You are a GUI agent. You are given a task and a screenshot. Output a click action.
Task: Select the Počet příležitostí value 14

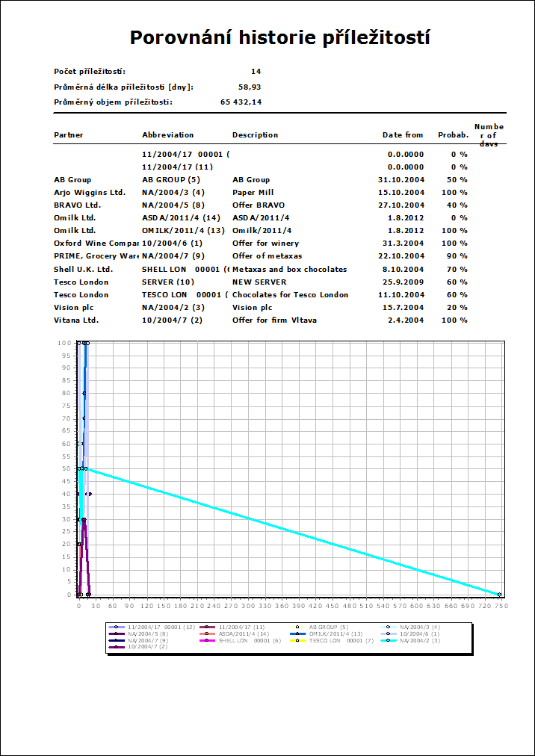256,72
